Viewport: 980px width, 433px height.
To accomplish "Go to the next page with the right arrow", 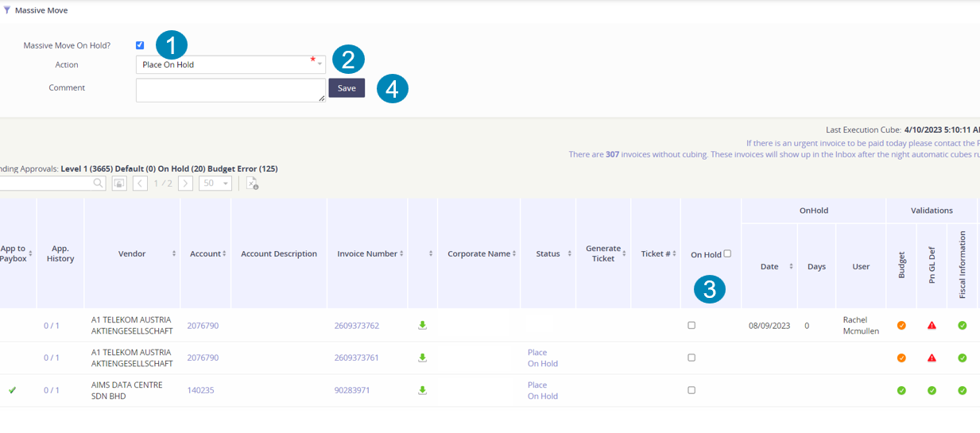I will (x=185, y=184).
